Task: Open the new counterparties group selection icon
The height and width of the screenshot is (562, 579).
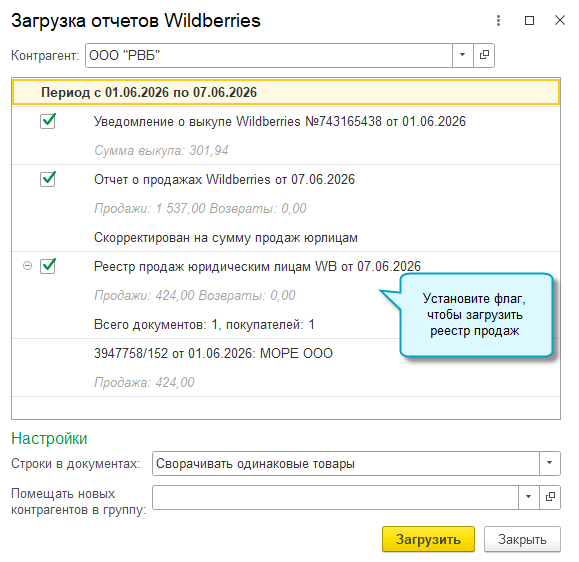Action: click(x=550, y=497)
